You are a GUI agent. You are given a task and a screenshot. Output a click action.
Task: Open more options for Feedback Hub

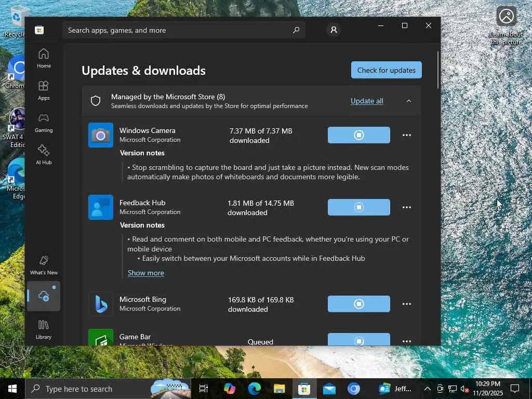(x=406, y=207)
